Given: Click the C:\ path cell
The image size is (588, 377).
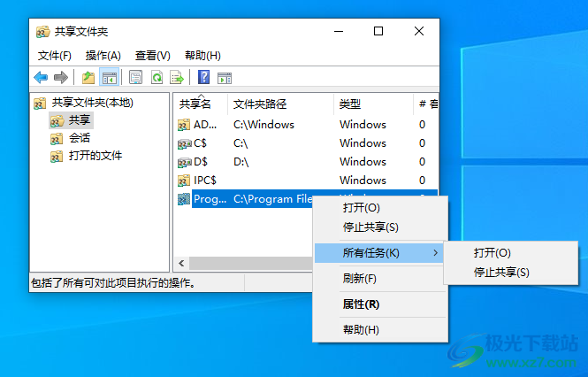Looking at the screenshot, I should [241, 143].
